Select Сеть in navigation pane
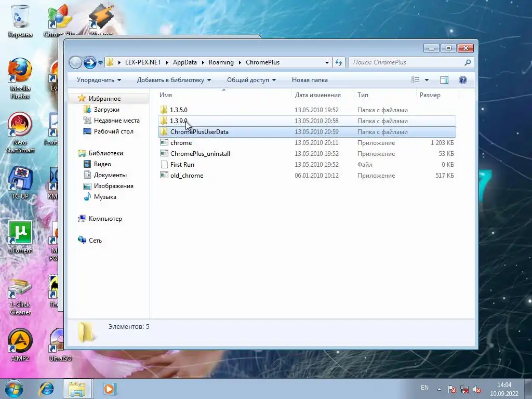This screenshot has height=399, width=532. (x=95, y=241)
